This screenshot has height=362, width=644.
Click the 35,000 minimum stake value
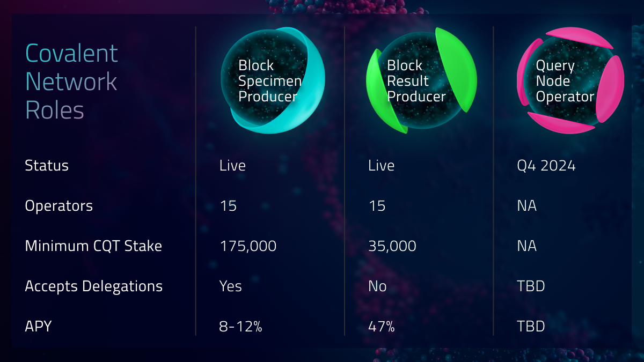(392, 247)
